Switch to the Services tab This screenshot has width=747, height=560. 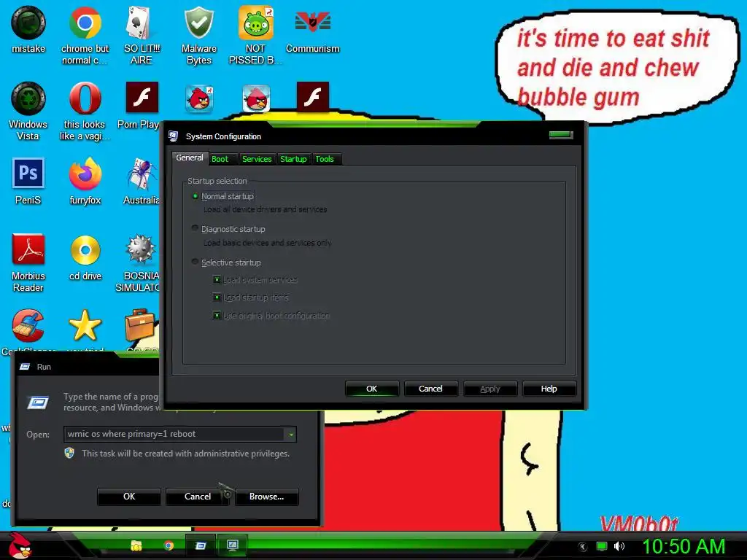[x=257, y=159]
